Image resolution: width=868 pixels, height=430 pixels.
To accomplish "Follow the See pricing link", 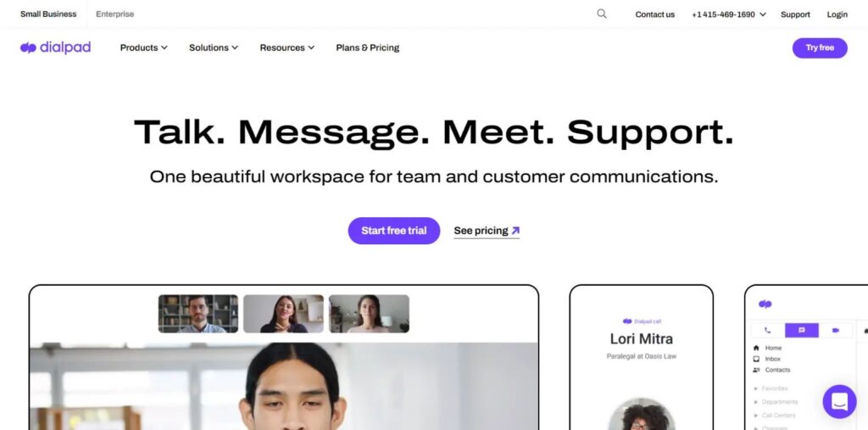I will tap(487, 231).
